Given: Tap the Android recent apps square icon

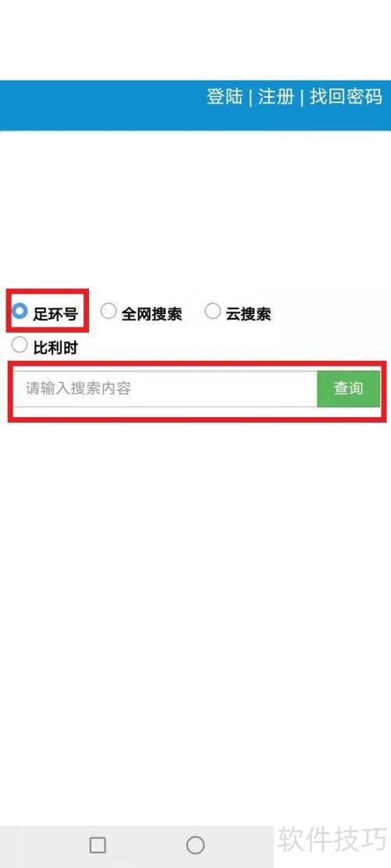Looking at the screenshot, I should coord(98,845).
